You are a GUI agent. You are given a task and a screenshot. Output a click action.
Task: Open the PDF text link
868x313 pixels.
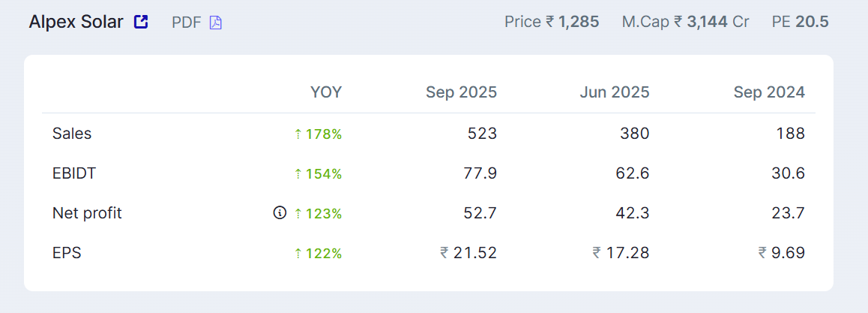[x=187, y=23]
